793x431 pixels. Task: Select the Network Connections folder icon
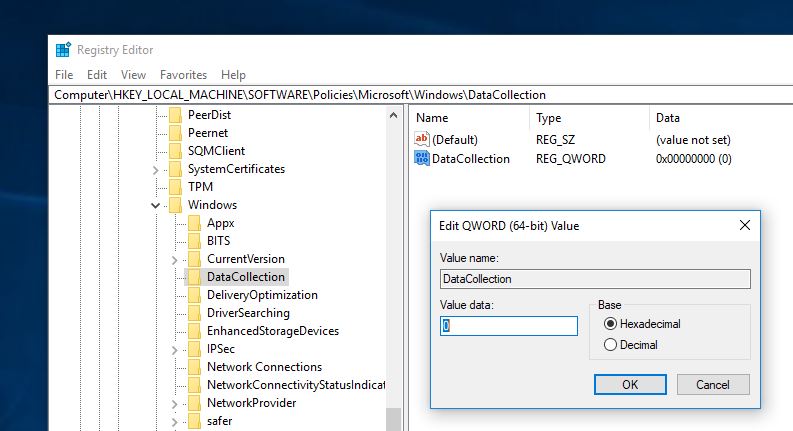click(194, 367)
